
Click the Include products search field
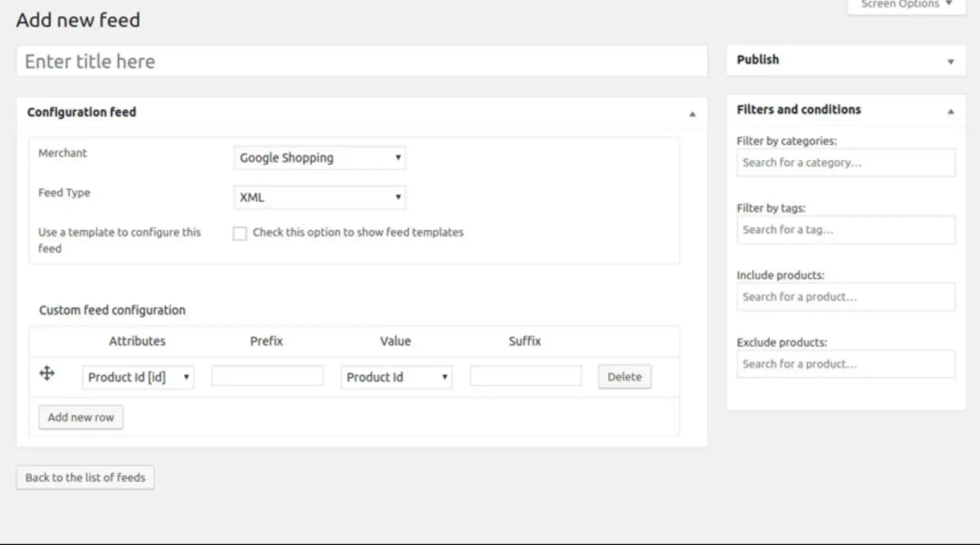point(846,297)
